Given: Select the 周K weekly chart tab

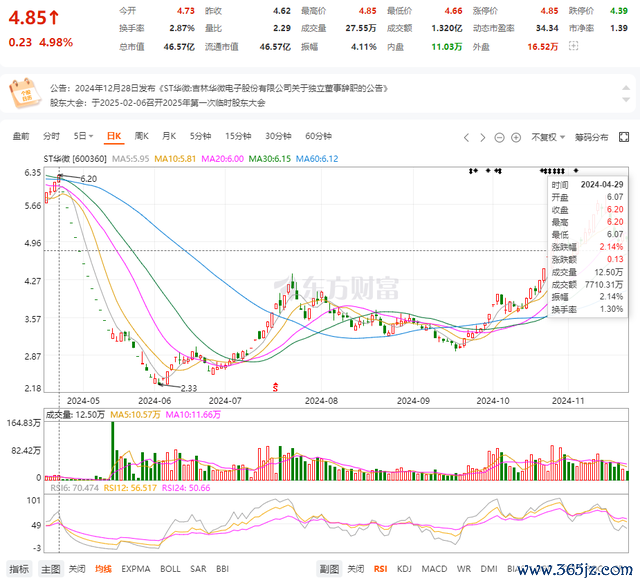Looking at the screenshot, I should click(142, 136).
